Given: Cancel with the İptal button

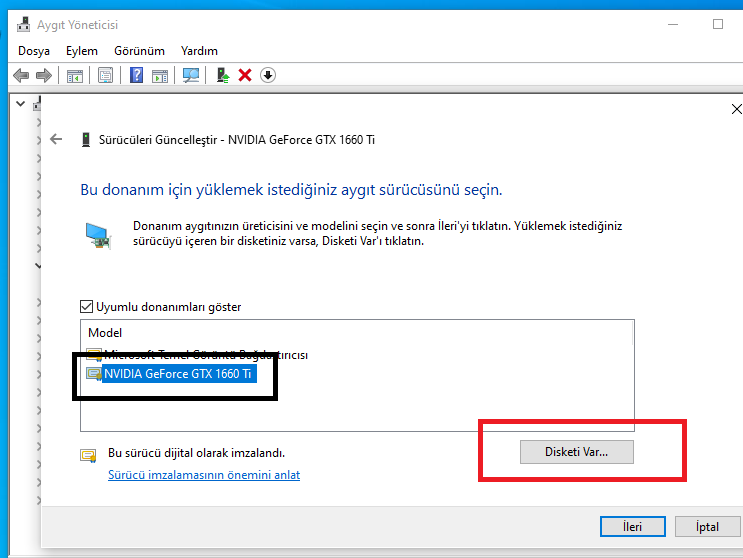Looking at the screenshot, I should click(707, 527).
